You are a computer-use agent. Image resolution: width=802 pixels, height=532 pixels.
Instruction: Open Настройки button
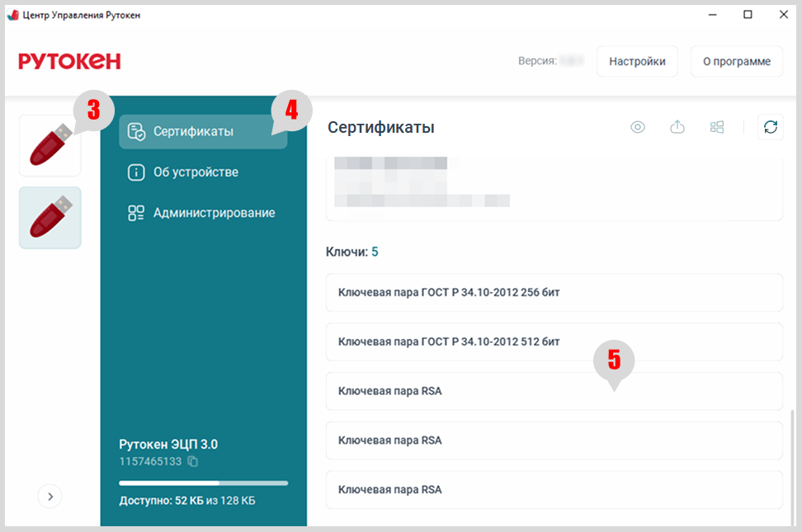(637, 62)
